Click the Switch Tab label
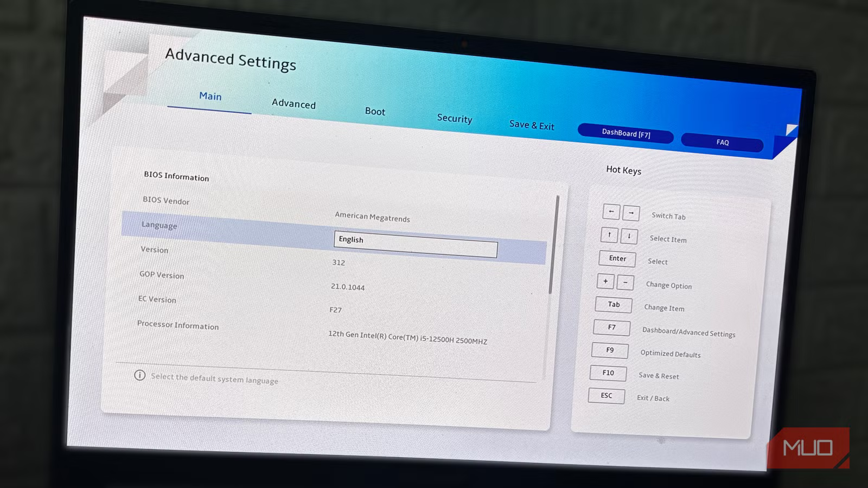 point(668,216)
